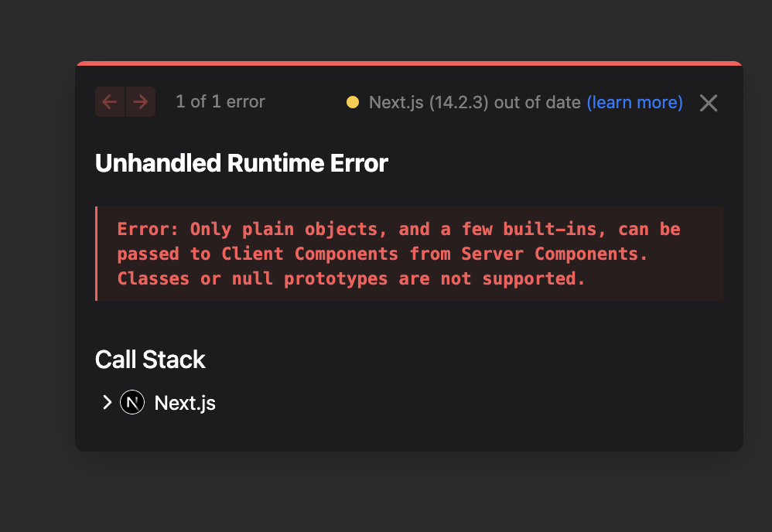Click the yellow out-of-date status dot

(x=353, y=102)
